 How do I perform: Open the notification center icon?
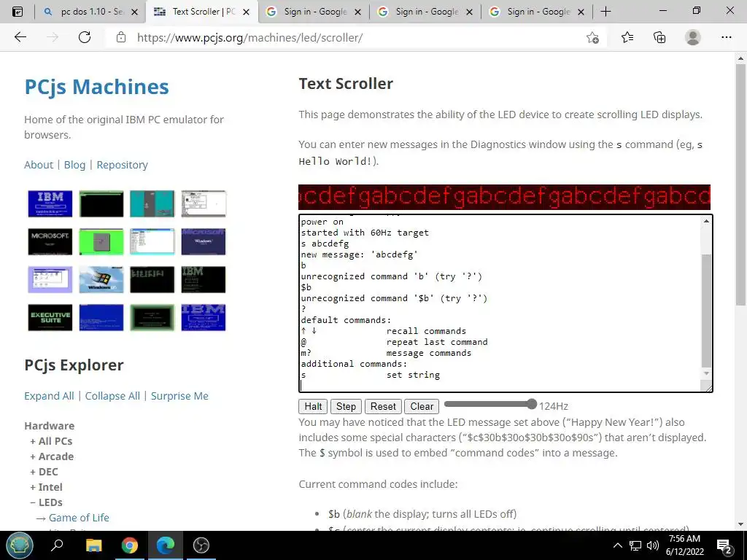[724, 546]
